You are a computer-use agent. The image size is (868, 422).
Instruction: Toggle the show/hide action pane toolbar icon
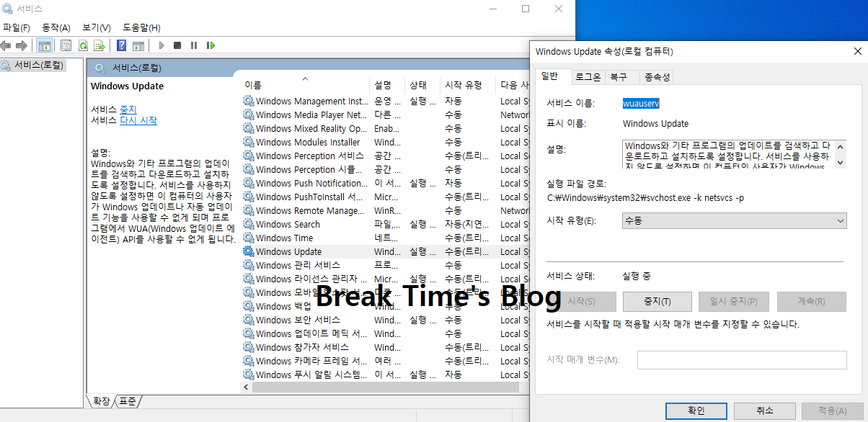tap(138, 45)
